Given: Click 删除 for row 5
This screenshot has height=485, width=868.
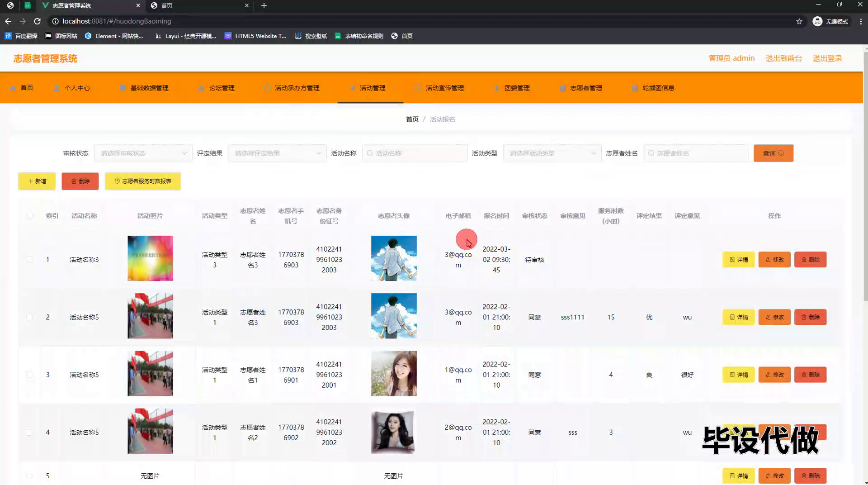Looking at the screenshot, I should pyautogui.click(x=810, y=476).
